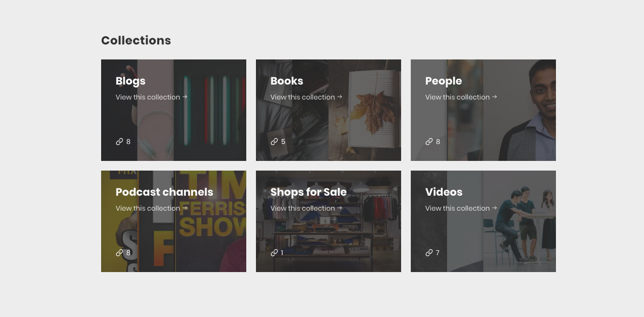644x317 pixels.
Task: Click the link icon on the Videos card
Action: click(429, 253)
